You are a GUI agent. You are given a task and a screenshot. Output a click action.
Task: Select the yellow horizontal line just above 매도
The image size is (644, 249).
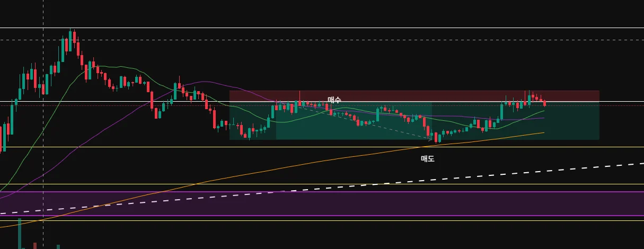(x=322, y=147)
